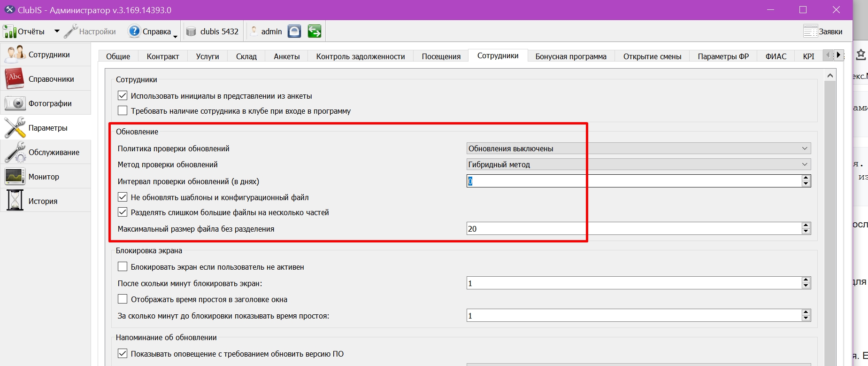
Task: Switch to the KPI tab
Action: [808, 56]
